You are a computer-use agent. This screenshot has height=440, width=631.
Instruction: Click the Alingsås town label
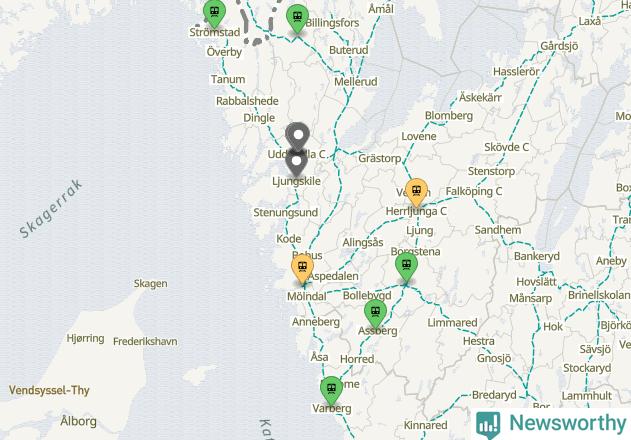click(363, 242)
